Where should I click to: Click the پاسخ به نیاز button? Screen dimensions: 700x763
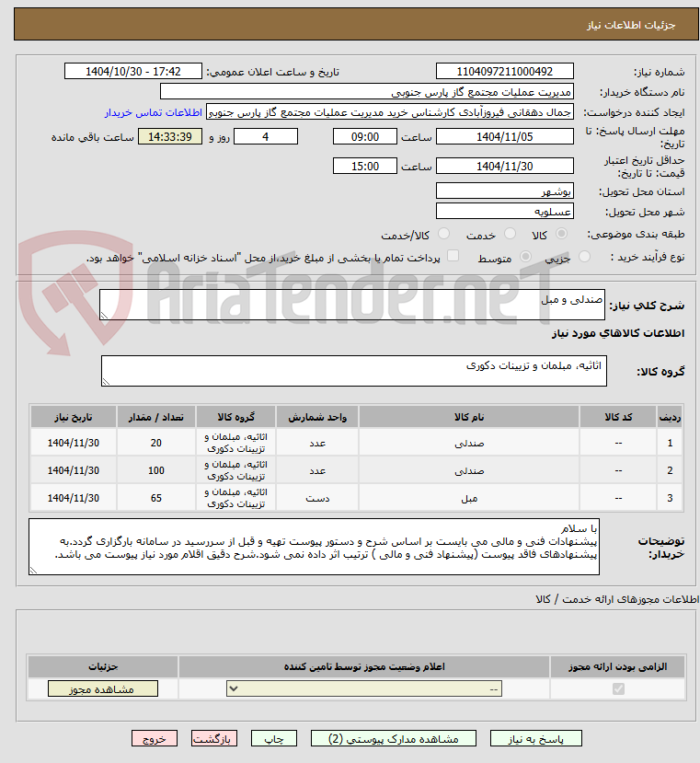coord(535,739)
